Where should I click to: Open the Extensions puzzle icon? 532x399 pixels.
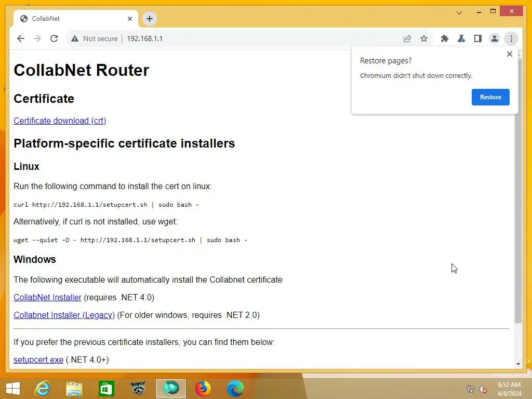445,38
